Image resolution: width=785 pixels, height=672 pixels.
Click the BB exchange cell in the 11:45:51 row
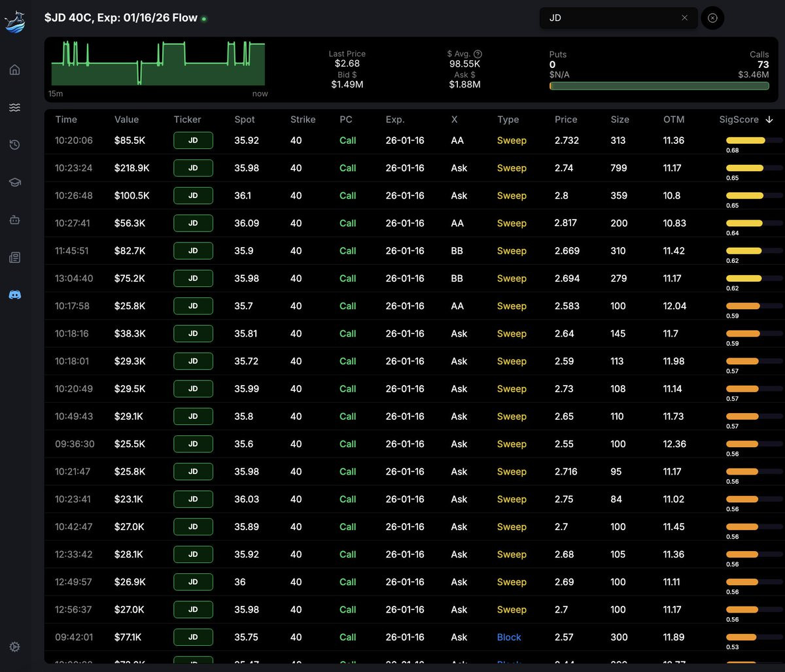pos(457,250)
